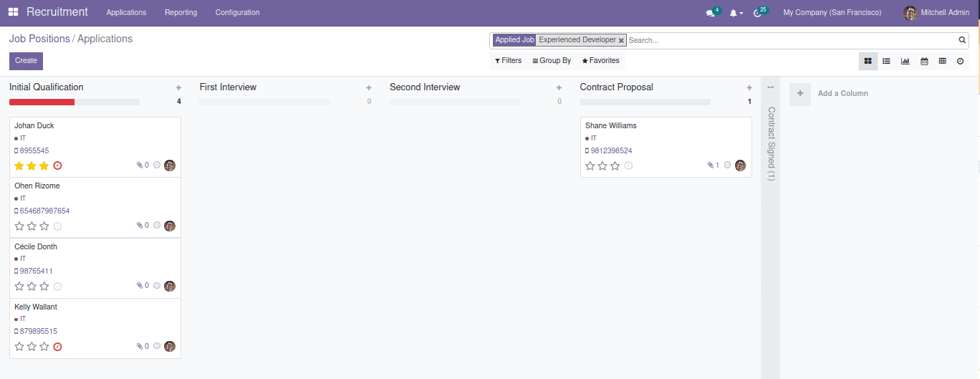This screenshot has height=379, width=980.
Task: Click the search magnifier icon
Action: coord(962,40)
